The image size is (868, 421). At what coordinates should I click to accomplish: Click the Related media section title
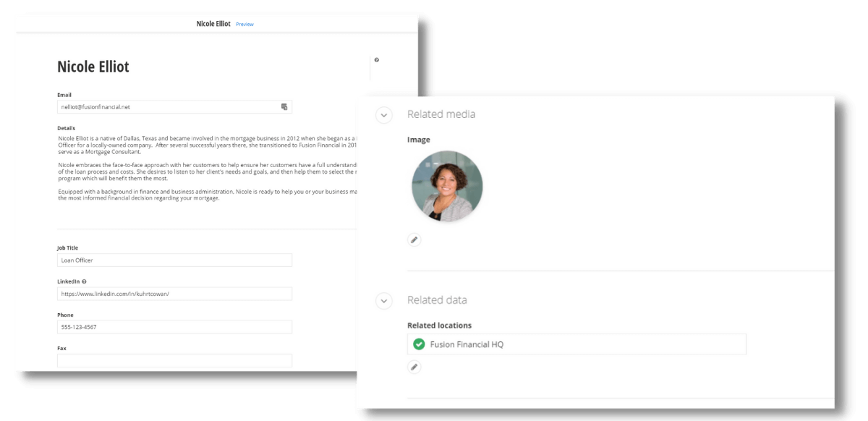[x=441, y=114]
